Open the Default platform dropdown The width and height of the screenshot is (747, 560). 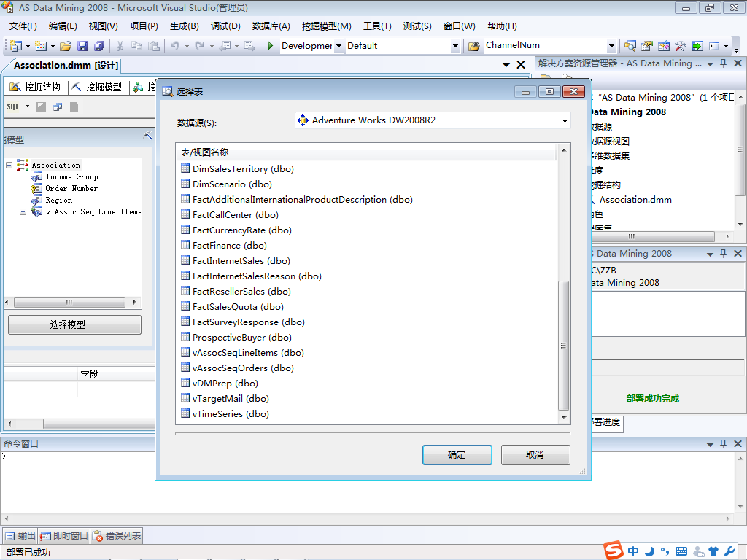click(x=455, y=46)
